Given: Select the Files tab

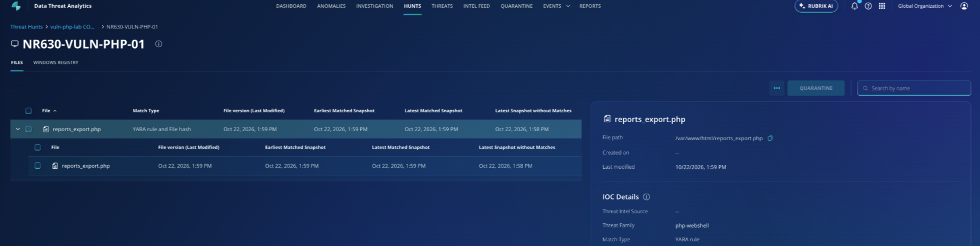Looking at the screenshot, I should (x=17, y=62).
